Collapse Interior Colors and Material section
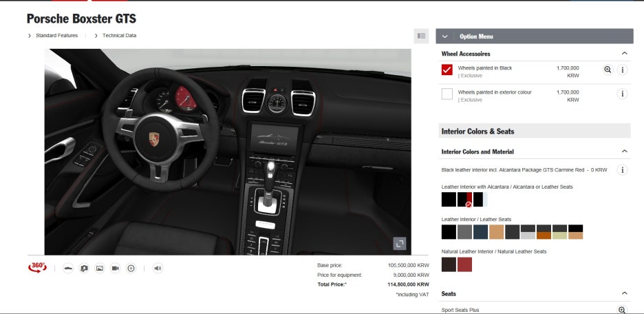The width and height of the screenshot is (644, 314). tap(624, 151)
